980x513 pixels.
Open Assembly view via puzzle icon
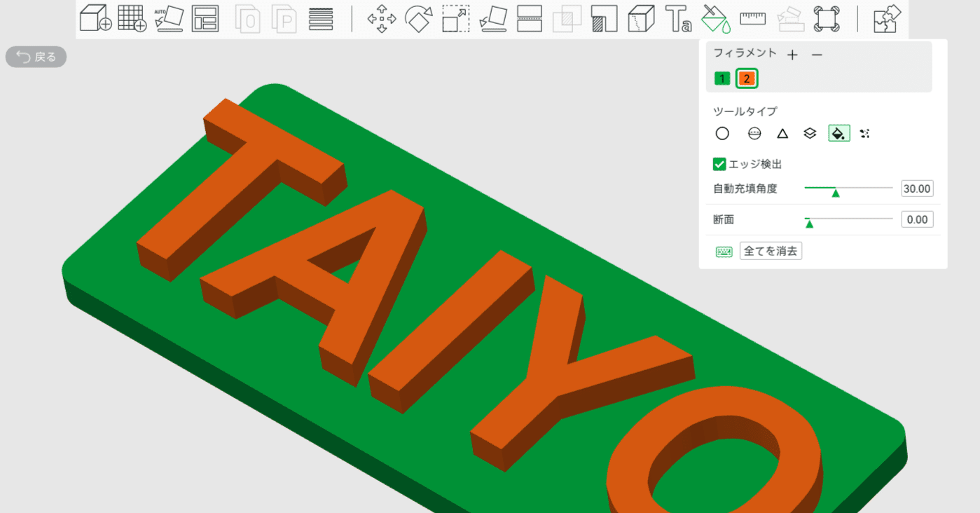887,19
